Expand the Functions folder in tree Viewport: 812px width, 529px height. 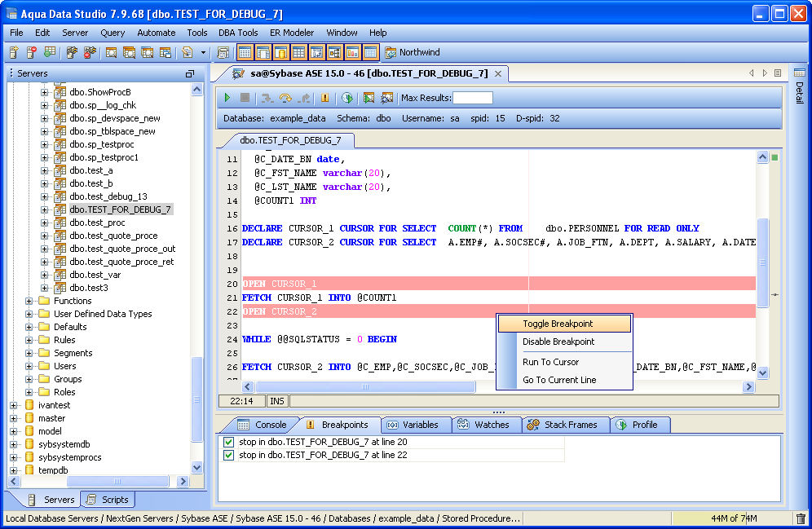29,301
